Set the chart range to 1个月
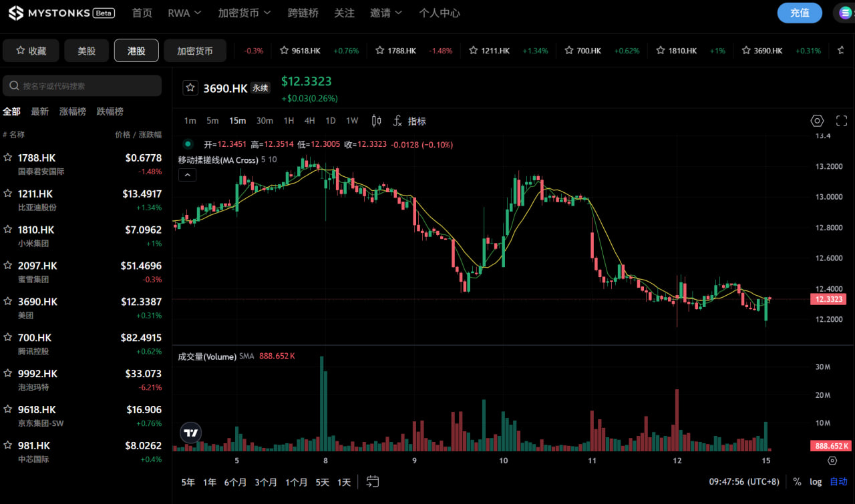The image size is (855, 504). [296, 482]
